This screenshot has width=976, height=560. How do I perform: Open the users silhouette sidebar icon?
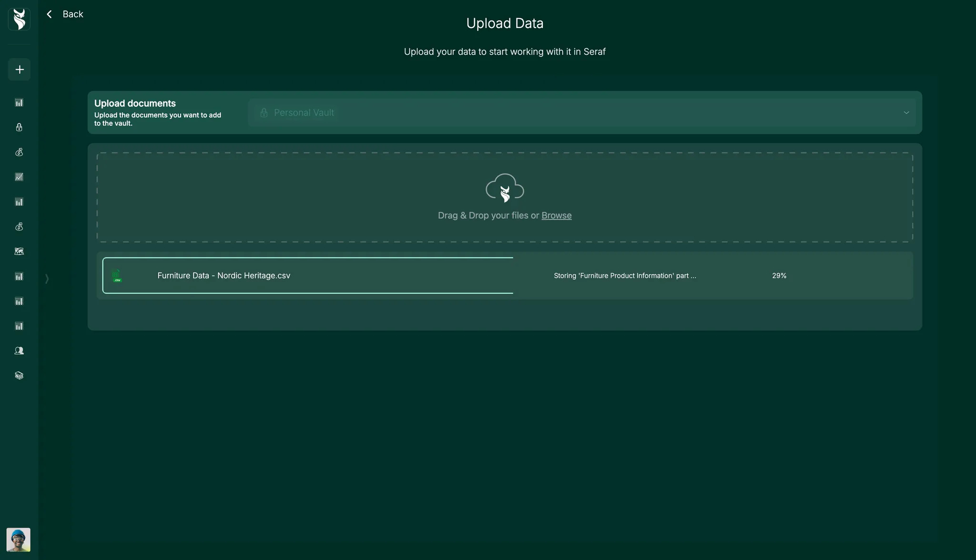pyautogui.click(x=19, y=351)
